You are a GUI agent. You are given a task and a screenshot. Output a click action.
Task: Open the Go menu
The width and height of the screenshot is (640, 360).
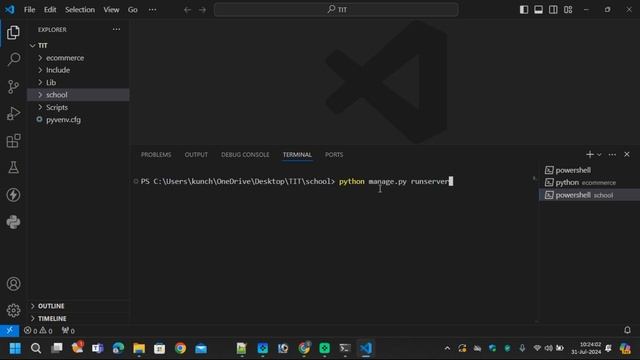(x=133, y=9)
